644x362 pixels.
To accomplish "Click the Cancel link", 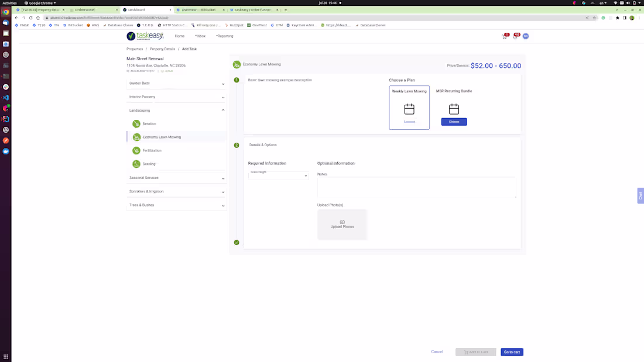I will [437, 351].
